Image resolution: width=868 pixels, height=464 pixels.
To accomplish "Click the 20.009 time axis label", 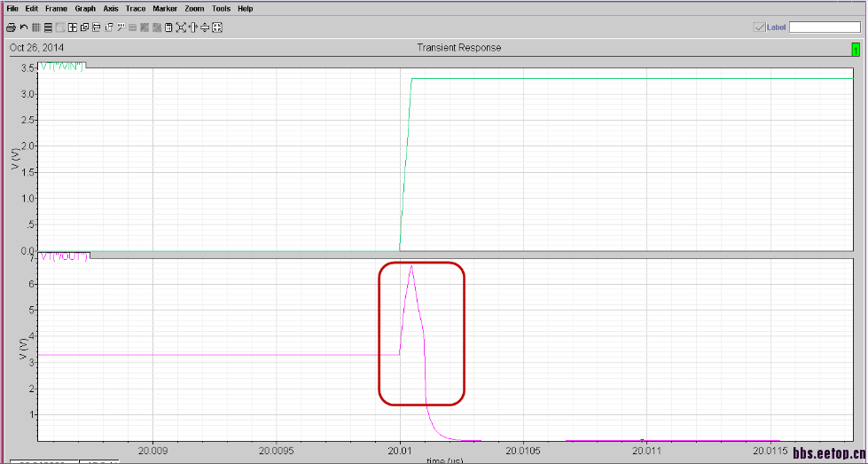I will coord(152,451).
